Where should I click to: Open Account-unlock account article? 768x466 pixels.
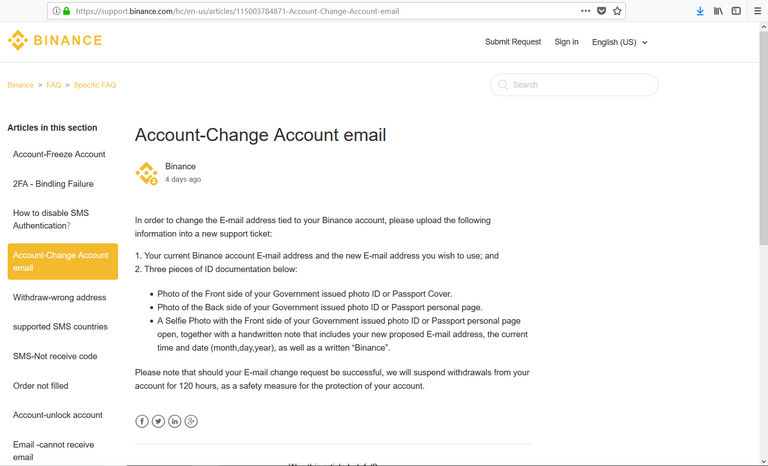coord(58,415)
